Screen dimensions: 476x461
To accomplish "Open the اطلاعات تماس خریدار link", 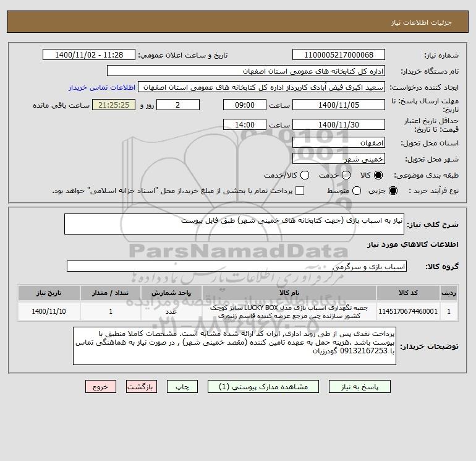I will click(x=102, y=87).
